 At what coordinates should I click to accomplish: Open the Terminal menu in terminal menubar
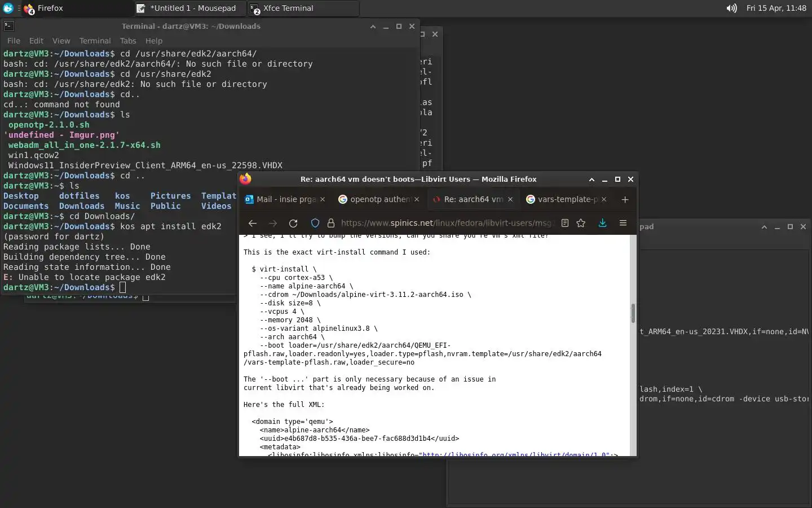tap(95, 41)
